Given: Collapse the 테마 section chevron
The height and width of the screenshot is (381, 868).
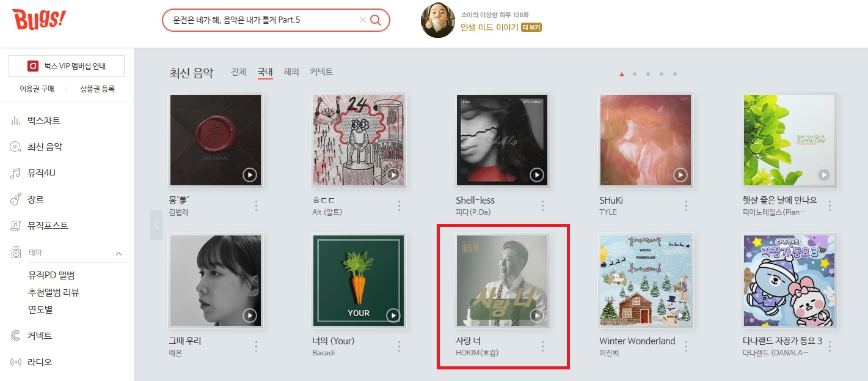Looking at the screenshot, I should pyautogui.click(x=119, y=253).
